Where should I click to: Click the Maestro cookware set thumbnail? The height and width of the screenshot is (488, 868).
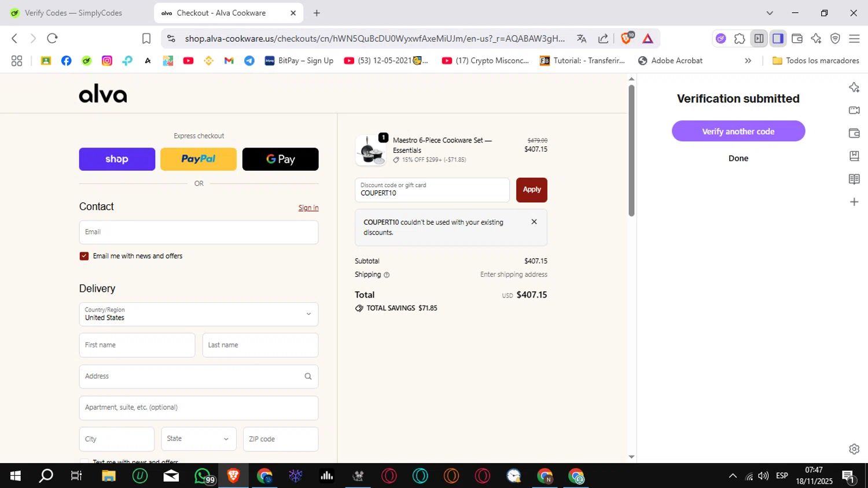pyautogui.click(x=370, y=151)
